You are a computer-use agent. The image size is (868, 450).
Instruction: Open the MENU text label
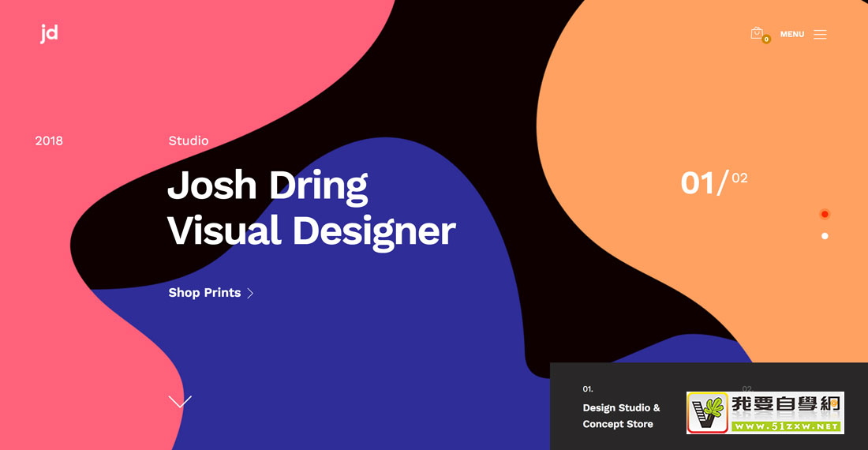tap(792, 35)
